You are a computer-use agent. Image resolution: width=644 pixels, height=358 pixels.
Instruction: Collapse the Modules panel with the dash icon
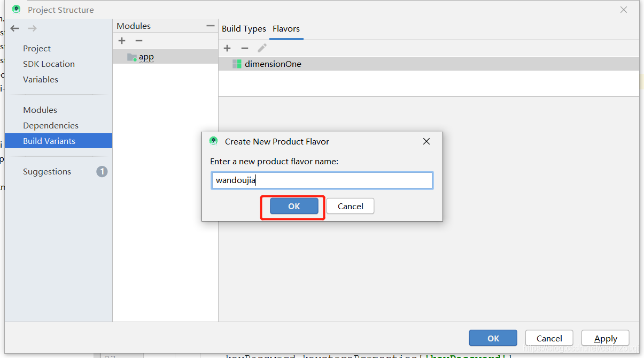pyautogui.click(x=211, y=26)
